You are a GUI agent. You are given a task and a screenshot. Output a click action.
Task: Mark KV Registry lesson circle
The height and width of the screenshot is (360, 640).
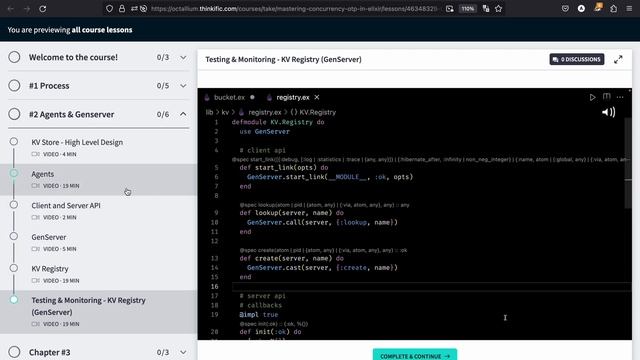(x=14, y=268)
